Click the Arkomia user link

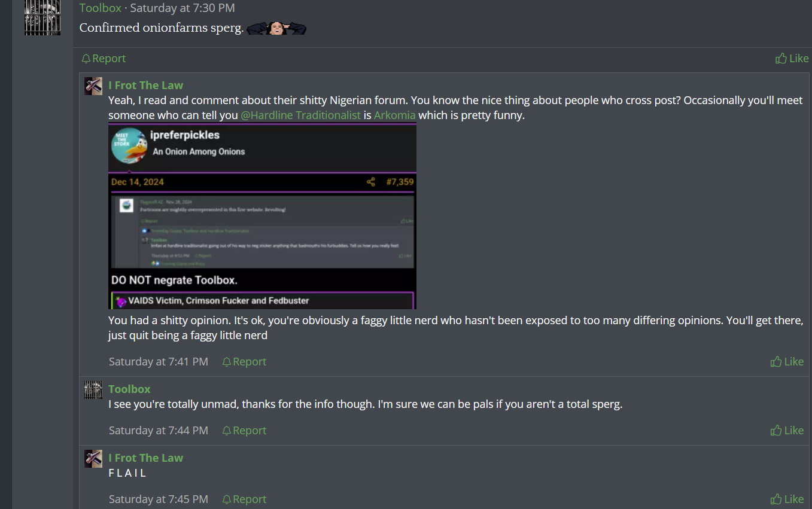(x=394, y=115)
